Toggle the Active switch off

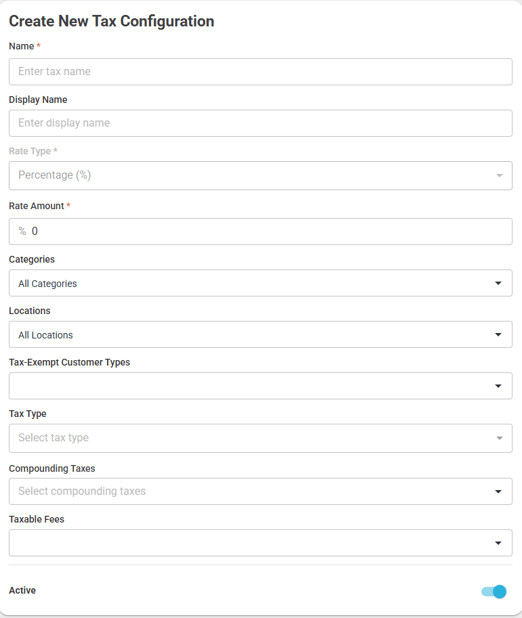(x=494, y=592)
